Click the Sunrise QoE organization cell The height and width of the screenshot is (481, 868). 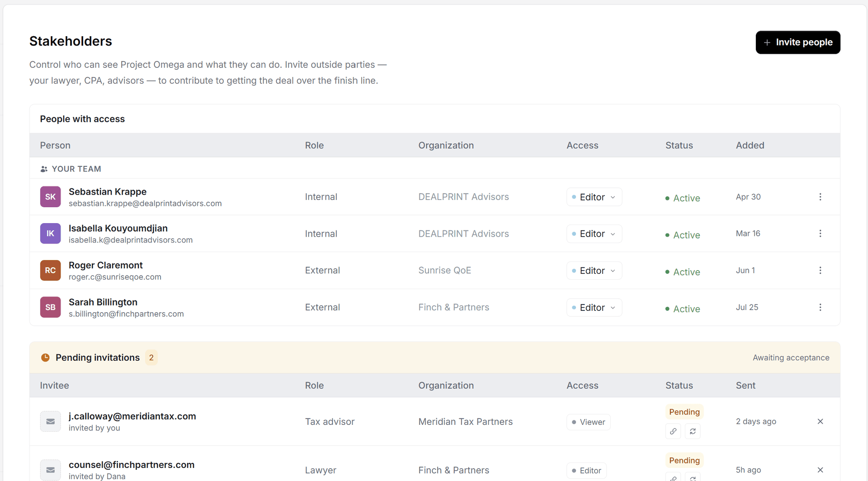(444, 271)
